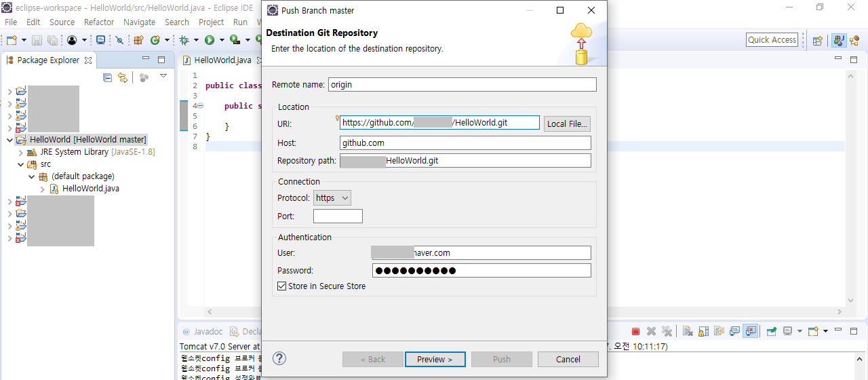868x380 pixels.
Task: Open the Navigate menu
Action: click(139, 22)
